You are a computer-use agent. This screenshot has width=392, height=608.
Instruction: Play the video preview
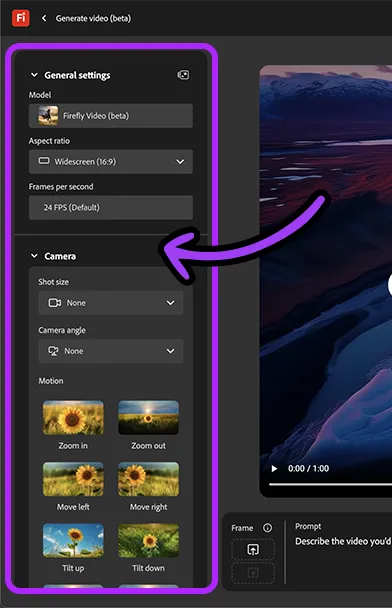(274, 468)
